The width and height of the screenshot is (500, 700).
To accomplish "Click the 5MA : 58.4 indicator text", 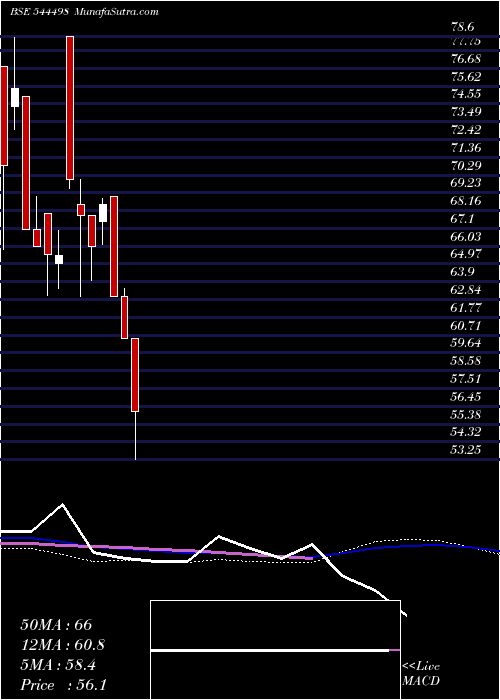I will pos(58,665).
